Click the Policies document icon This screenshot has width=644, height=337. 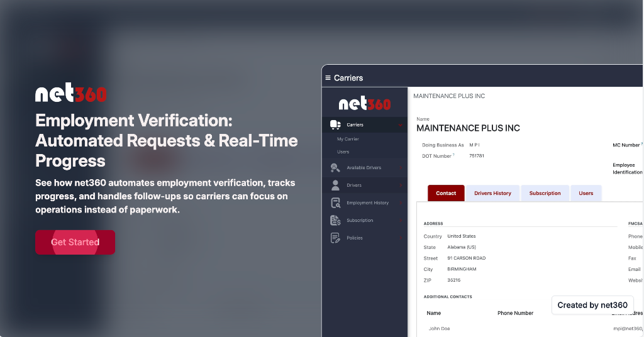(336, 238)
